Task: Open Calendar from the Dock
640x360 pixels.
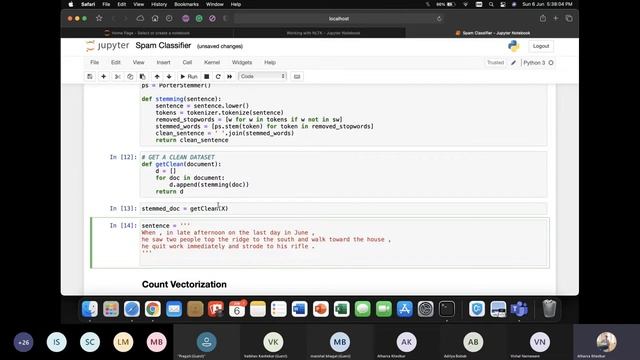Action: (x=237, y=309)
